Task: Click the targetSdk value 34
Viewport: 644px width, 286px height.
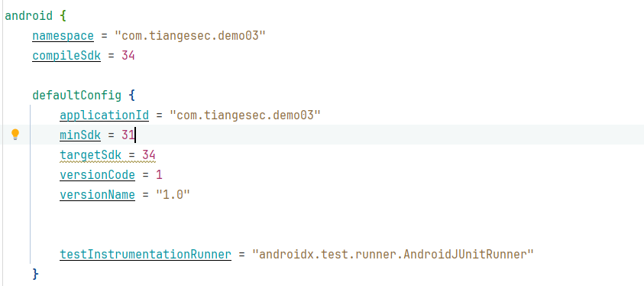Action: click(x=149, y=155)
